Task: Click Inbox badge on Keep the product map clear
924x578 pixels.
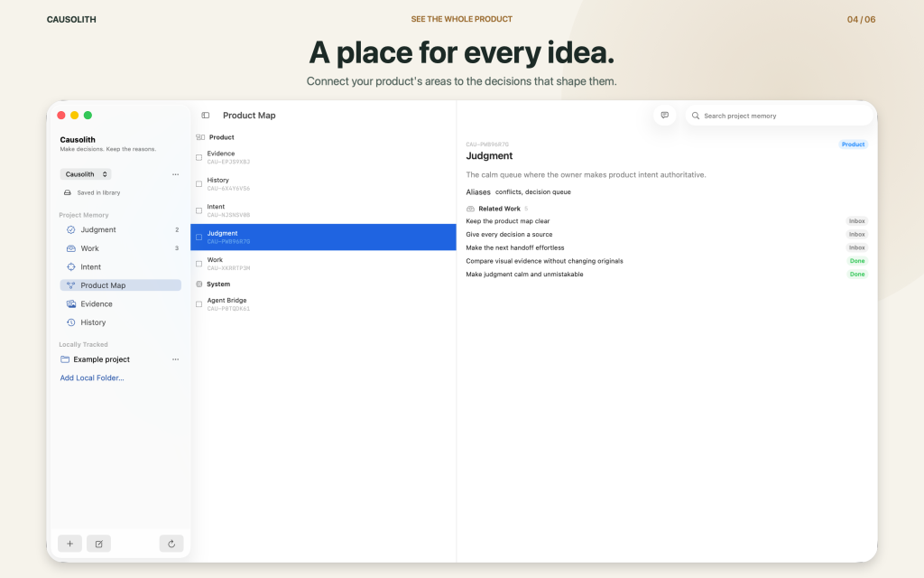Action: coord(857,221)
